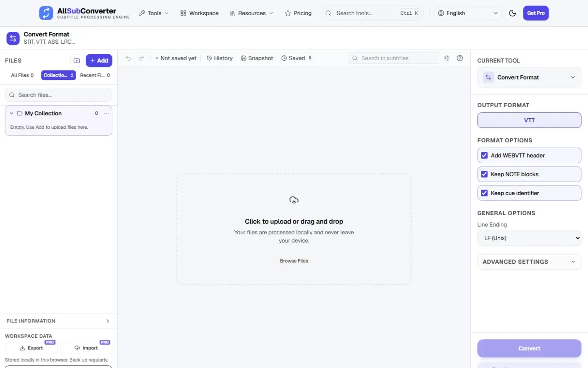Open History panel
The height and width of the screenshot is (368, 588).
(220, 58)
